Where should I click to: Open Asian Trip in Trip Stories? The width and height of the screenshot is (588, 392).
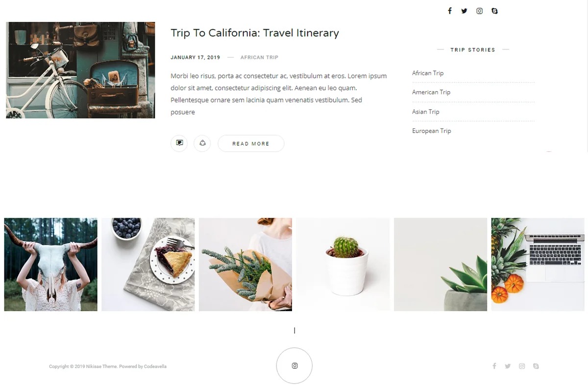(426, 112)
